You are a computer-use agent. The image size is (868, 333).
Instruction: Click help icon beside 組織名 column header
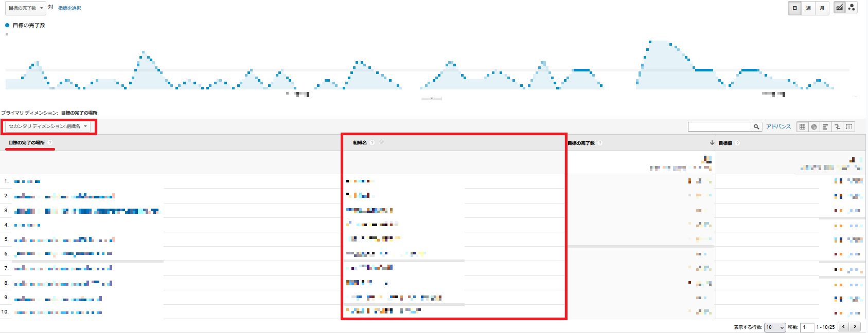tap(372, 143)
